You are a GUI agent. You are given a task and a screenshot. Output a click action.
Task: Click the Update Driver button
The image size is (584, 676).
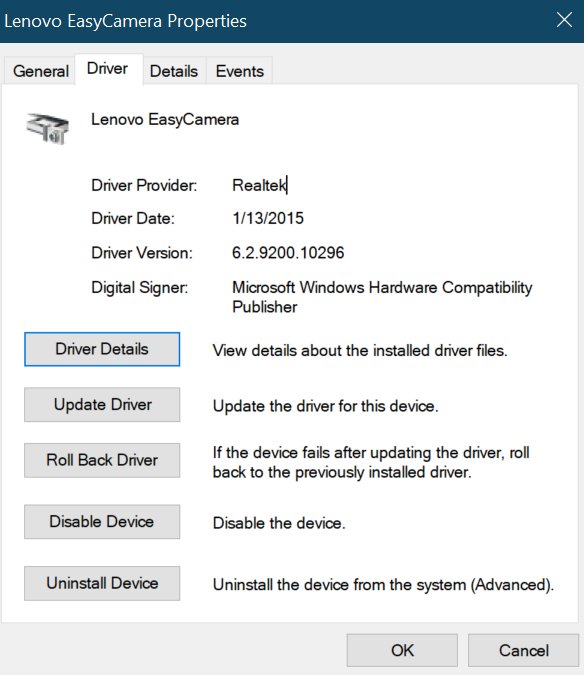tap(102, 405)
